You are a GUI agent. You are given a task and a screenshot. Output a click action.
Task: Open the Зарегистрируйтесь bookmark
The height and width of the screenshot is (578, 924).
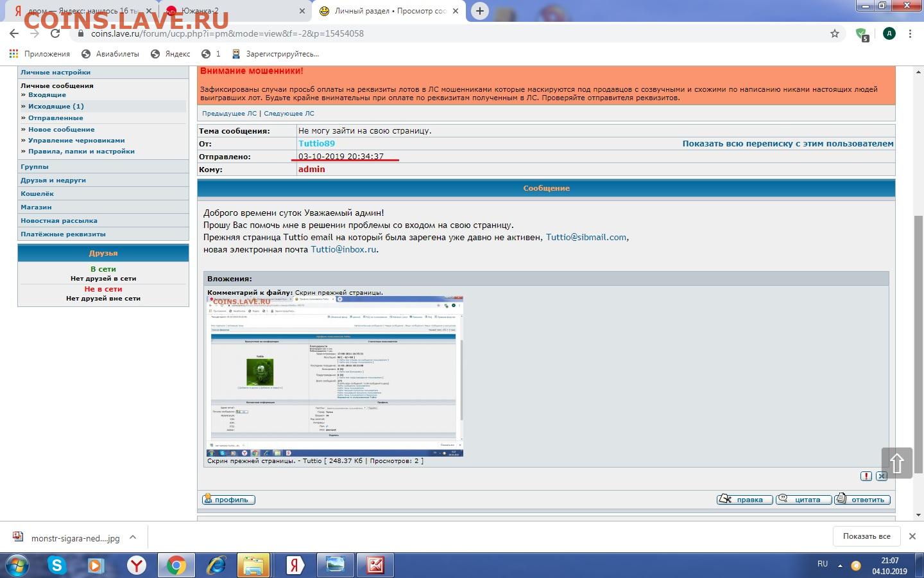[x=275, y=54]
